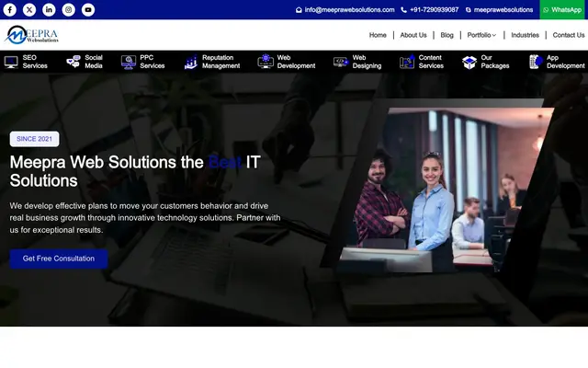Click the Skype icon beside meeprawebsolutions

[469, 10]
